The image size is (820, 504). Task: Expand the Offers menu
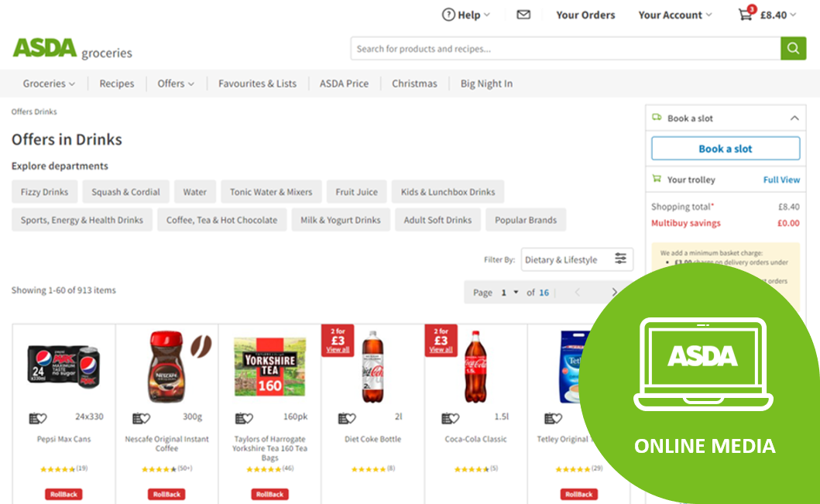[x=176, y=84]
